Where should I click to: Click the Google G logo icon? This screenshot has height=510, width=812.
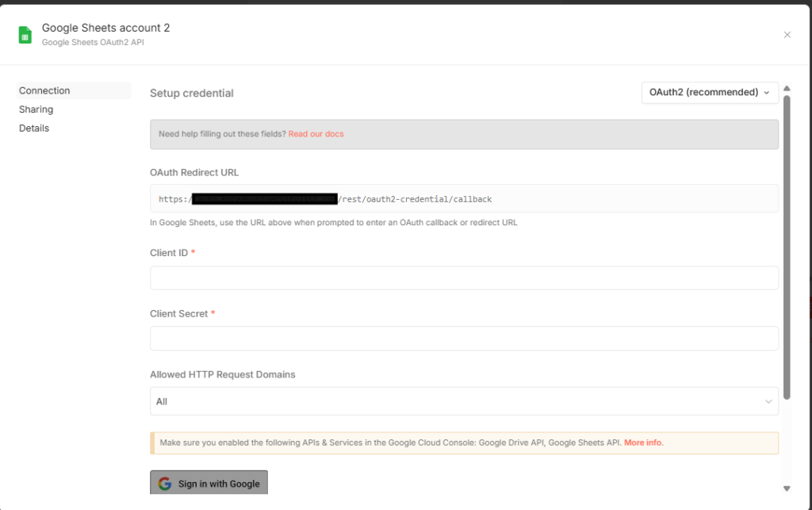click(165, 484)
